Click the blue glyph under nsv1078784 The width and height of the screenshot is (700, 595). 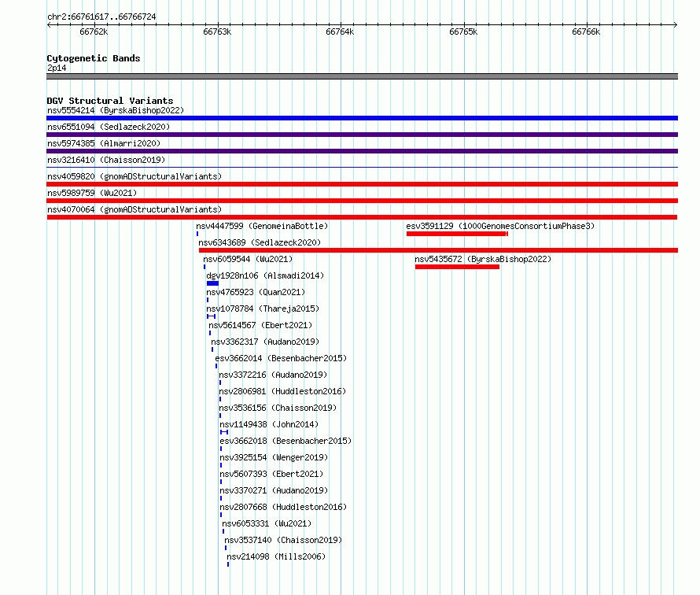211,316
